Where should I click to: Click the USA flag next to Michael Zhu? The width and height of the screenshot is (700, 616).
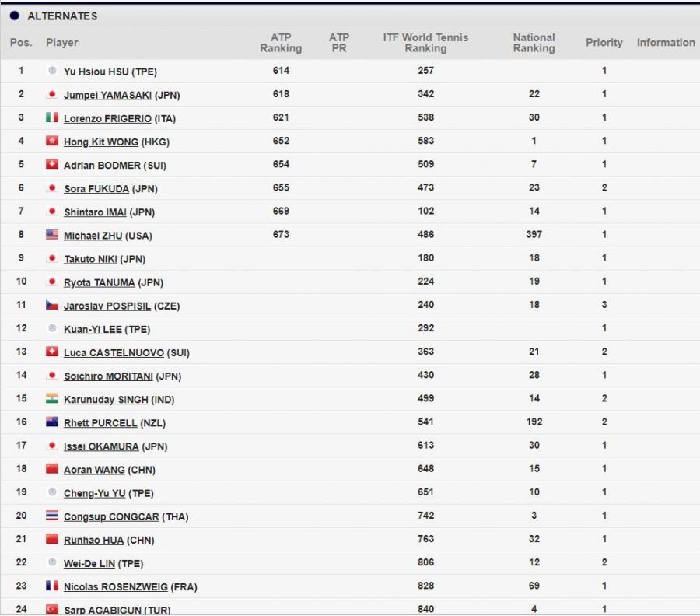pyautogui.click(x=52, y=234)
